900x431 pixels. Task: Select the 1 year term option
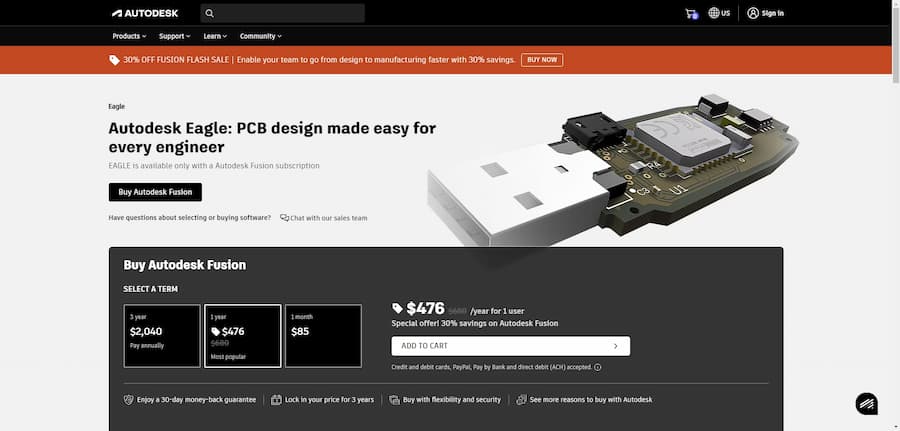point(243,336)
